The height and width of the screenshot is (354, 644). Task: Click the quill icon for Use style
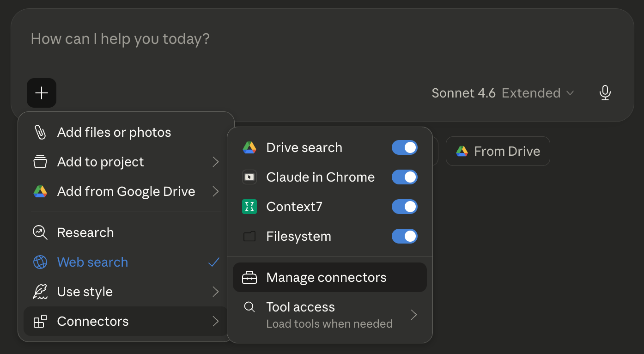tap(40, 292)
